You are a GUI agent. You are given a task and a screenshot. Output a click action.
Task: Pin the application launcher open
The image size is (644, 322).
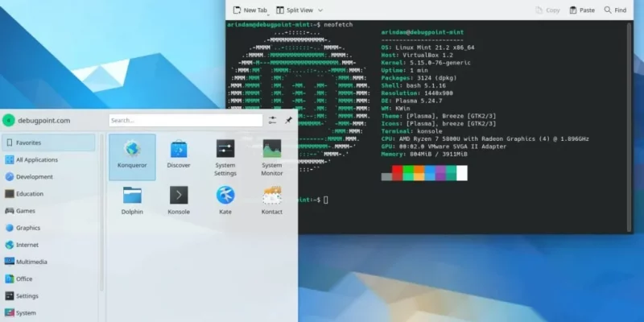tap(289, 120)
